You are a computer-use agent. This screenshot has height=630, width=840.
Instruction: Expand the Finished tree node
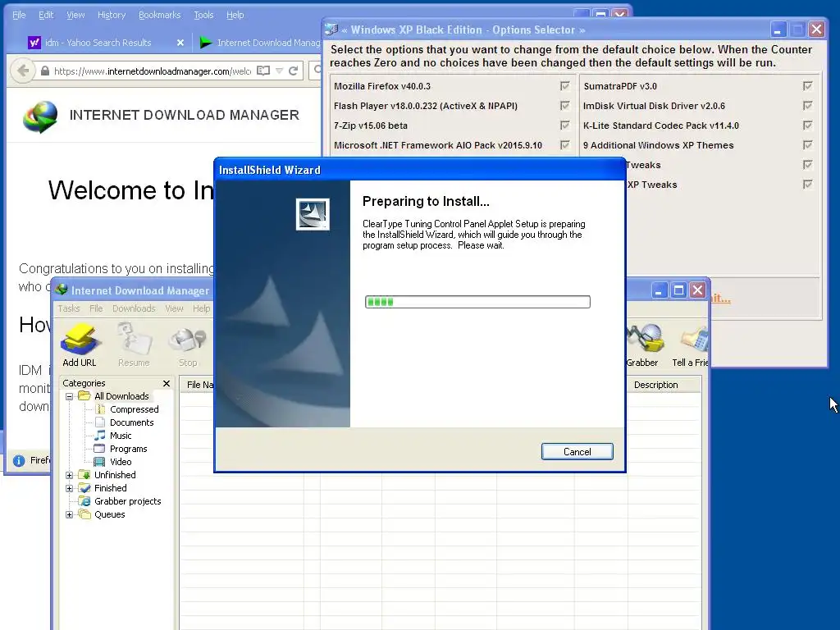pos(69,489)
